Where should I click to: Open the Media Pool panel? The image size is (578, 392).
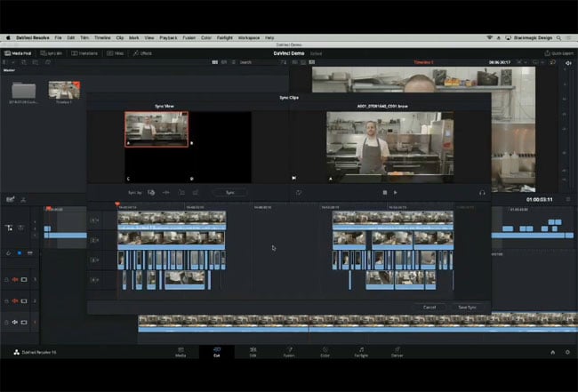coord(18,53)
